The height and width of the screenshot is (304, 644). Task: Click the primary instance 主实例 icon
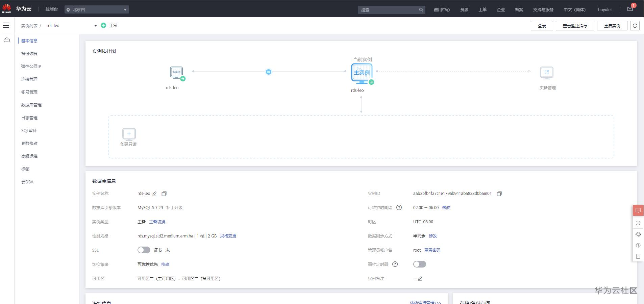point(362,74)
